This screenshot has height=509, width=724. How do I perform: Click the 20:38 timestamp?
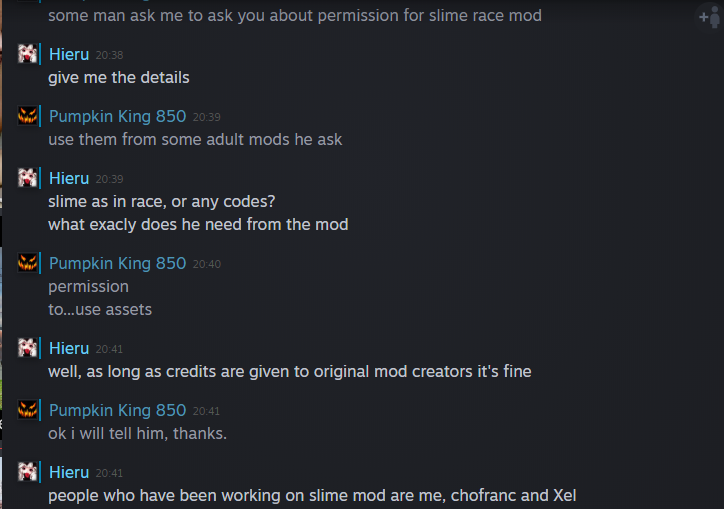point(109,55)
